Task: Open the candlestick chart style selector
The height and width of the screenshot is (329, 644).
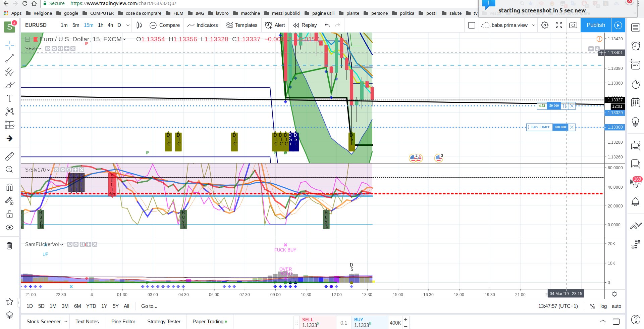Action: [139, 25]
